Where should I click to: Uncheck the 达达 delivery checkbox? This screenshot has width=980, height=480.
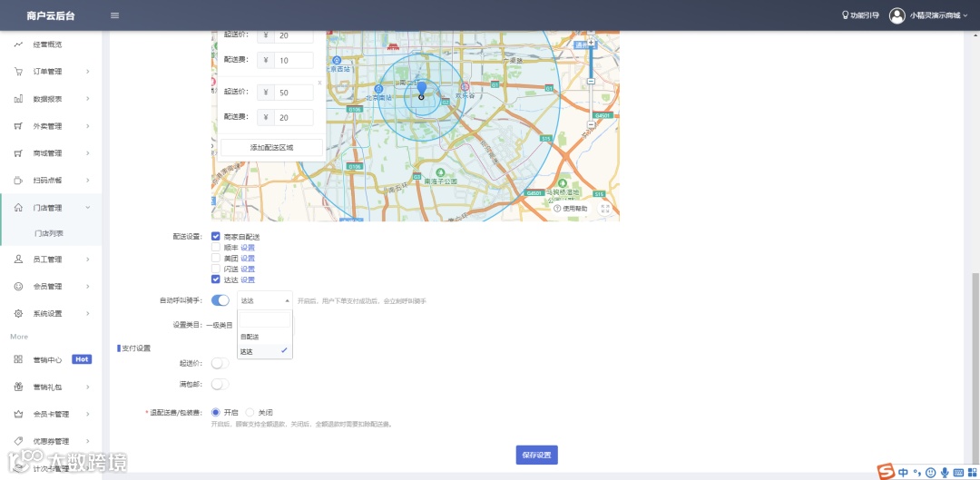coord(216,279)
